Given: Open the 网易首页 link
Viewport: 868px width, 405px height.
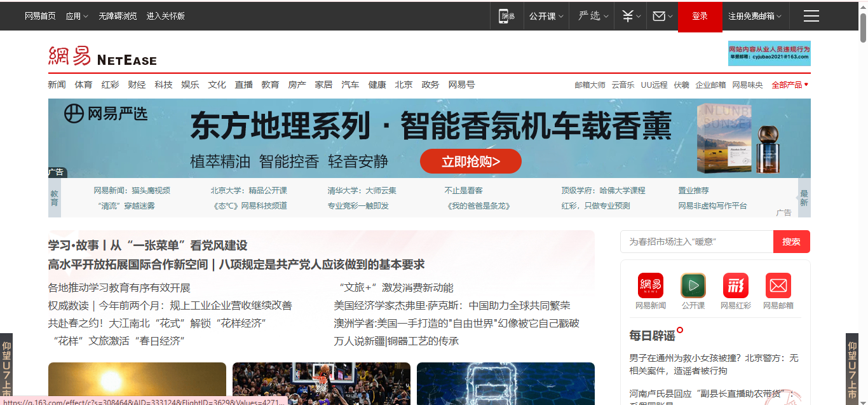Looking at the screenshot, I should point(40,16).
